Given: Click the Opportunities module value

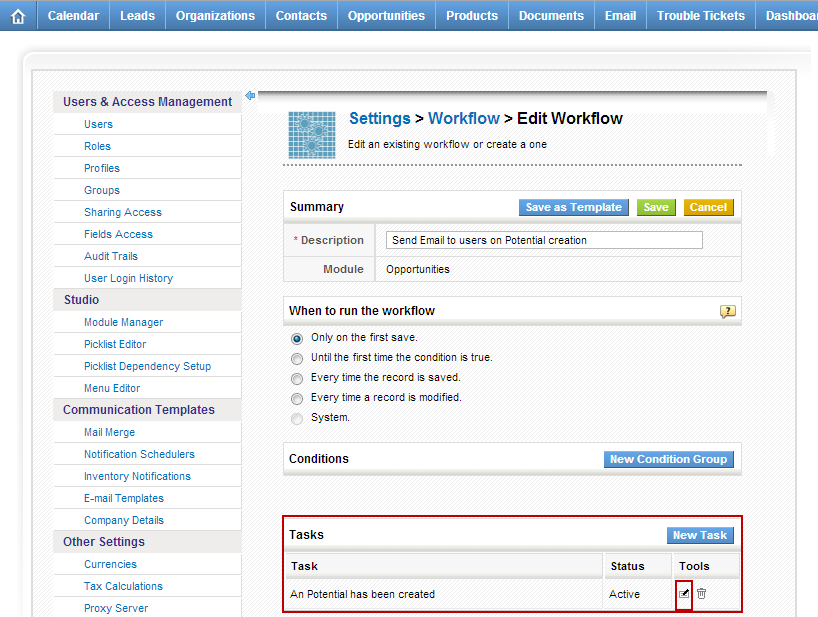Looking at the screenshot, I should click(418, 269).
